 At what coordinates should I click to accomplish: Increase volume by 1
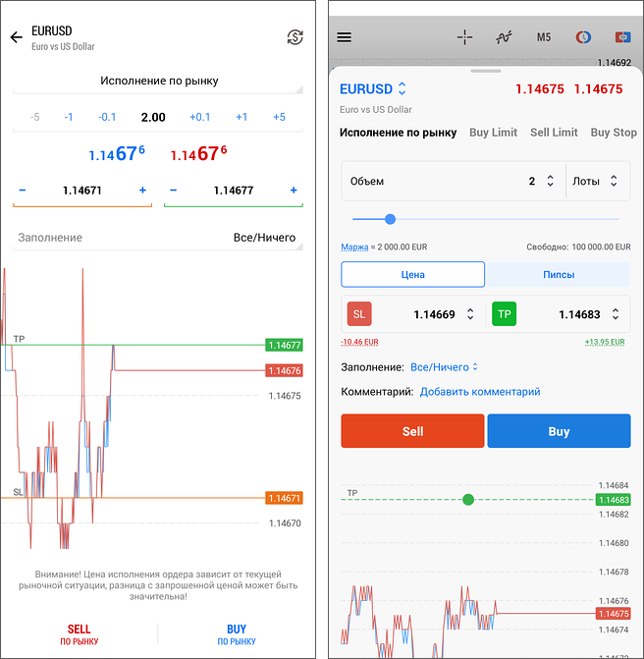241,117
